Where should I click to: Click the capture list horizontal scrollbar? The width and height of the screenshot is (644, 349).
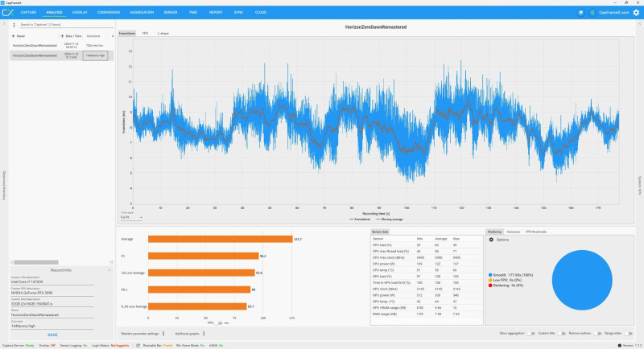coord(36,262)
